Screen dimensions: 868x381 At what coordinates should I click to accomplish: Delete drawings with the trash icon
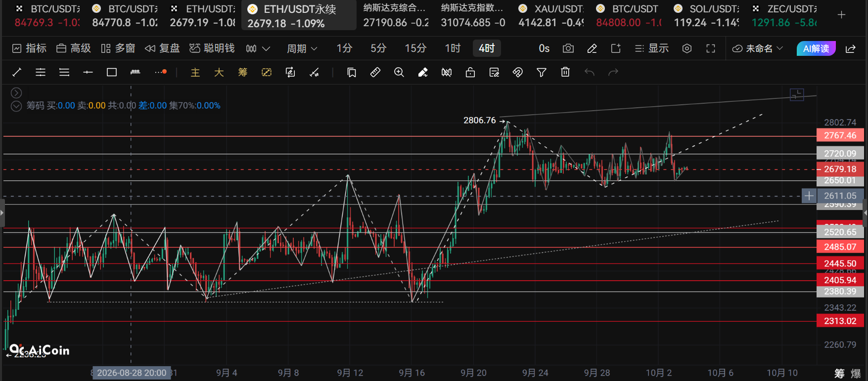click(x=565, y=73)
